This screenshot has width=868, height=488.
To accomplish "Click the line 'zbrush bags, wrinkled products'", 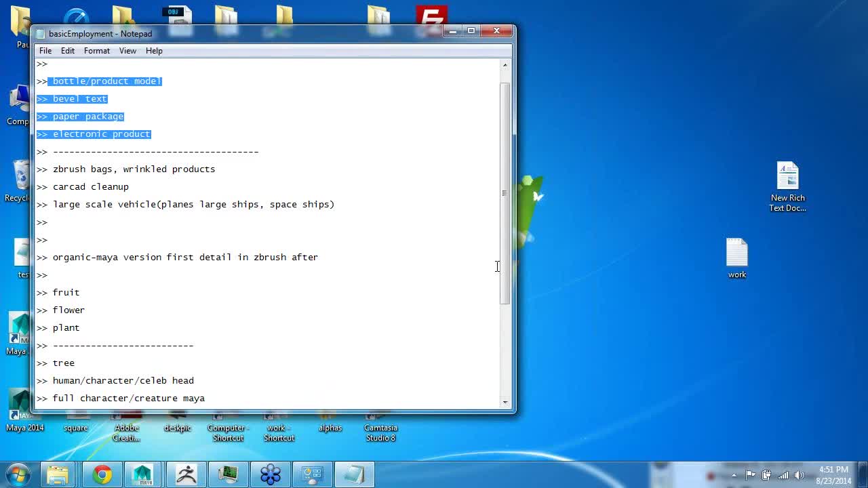I will 134,169.
